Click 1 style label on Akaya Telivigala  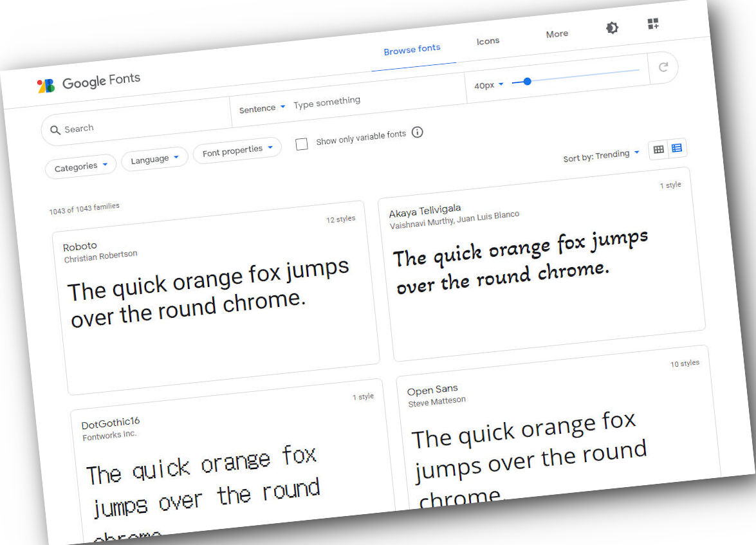coord(670,185)
